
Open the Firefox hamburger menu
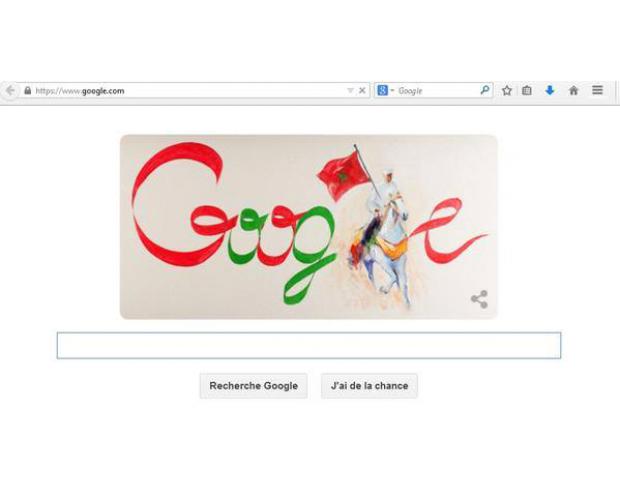coord(597,90)
